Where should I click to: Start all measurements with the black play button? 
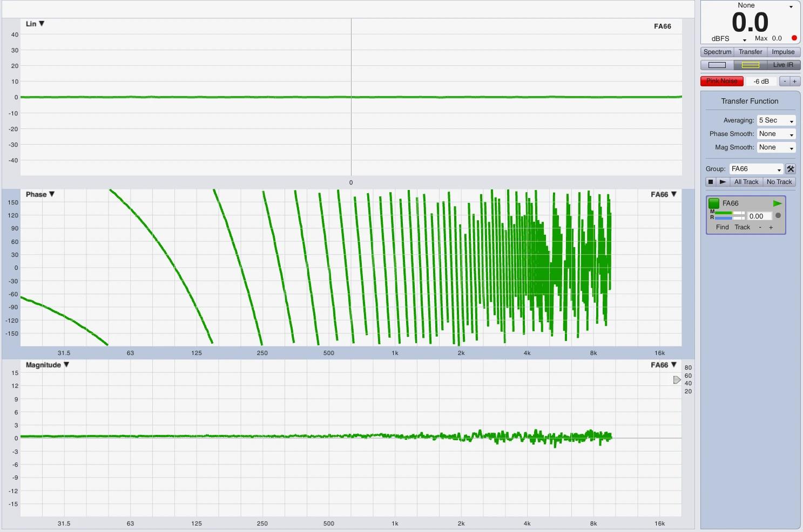point(723,182)
